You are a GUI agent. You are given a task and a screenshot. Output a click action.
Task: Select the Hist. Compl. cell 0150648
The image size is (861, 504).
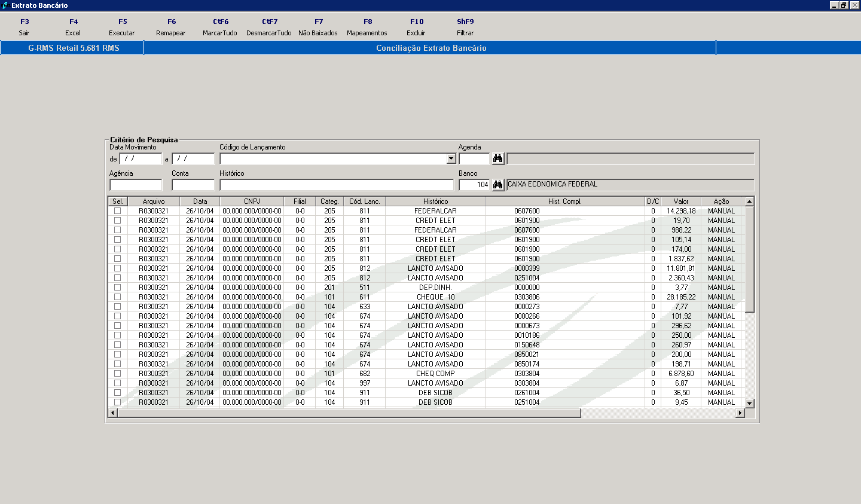[x=565, y=344]
